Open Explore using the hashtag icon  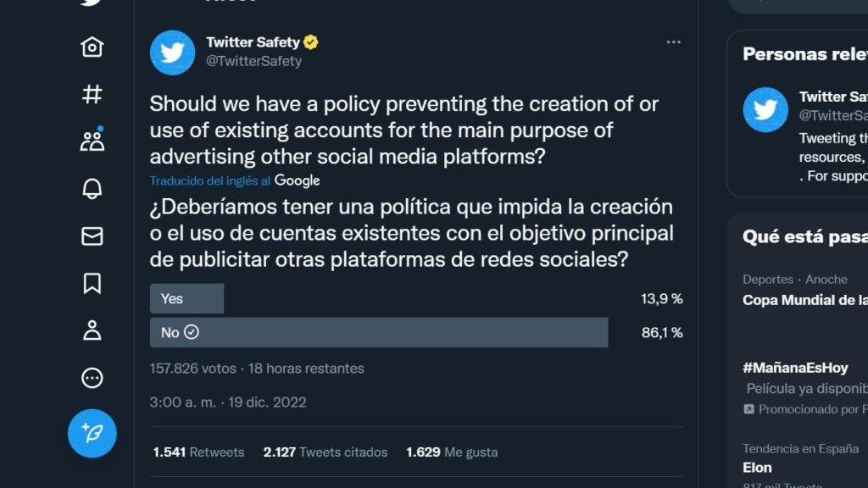92,96
